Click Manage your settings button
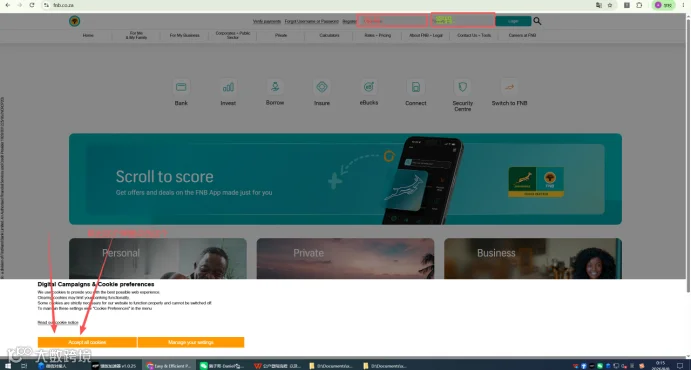 (x=191, y=342)
